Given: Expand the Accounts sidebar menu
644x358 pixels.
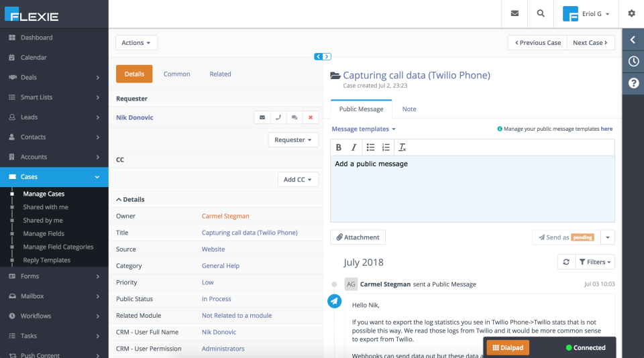Looking at the screenshot, I should [54, 157].
